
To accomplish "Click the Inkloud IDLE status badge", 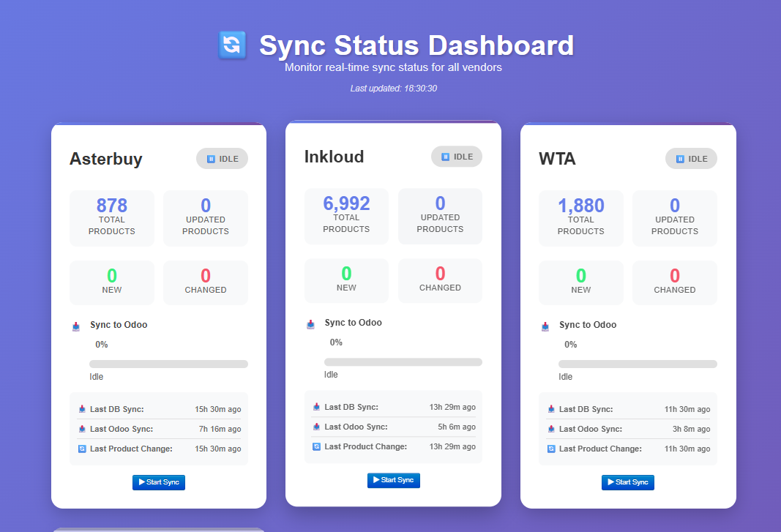I will pos(457,157).
